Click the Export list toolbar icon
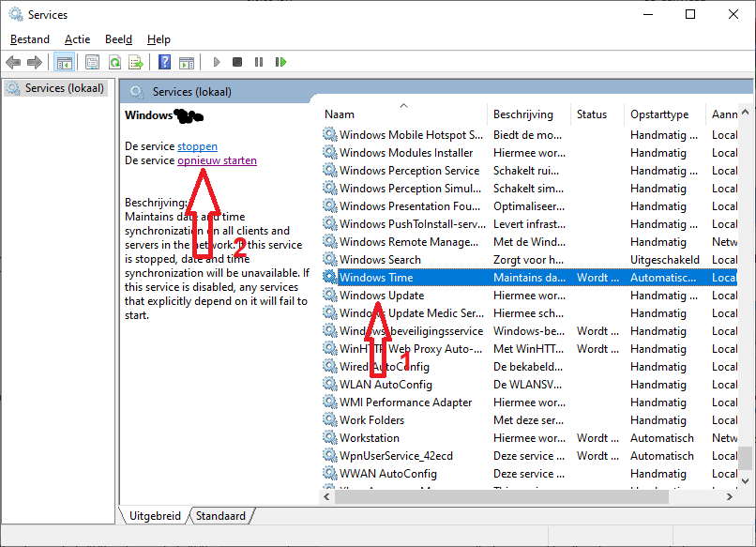 [136, 62]
